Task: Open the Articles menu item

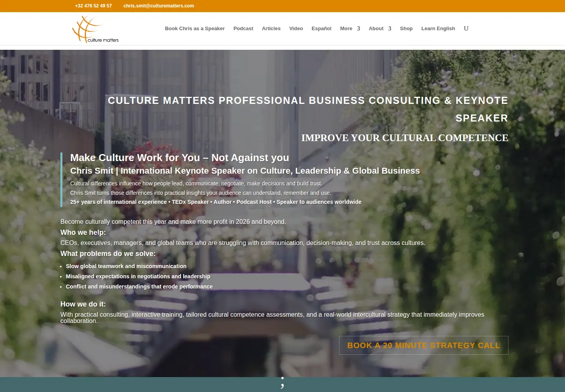Action: click(271, 29)
